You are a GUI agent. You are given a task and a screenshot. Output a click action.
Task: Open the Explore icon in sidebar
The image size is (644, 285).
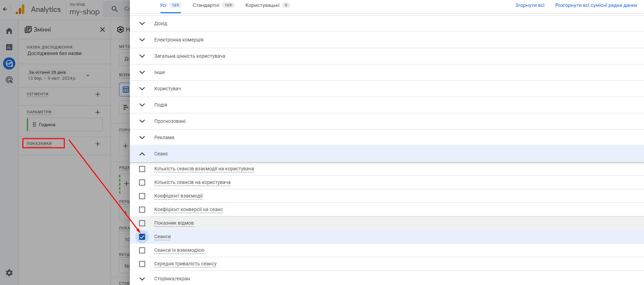pyautogui.click(x=9, y=63)
